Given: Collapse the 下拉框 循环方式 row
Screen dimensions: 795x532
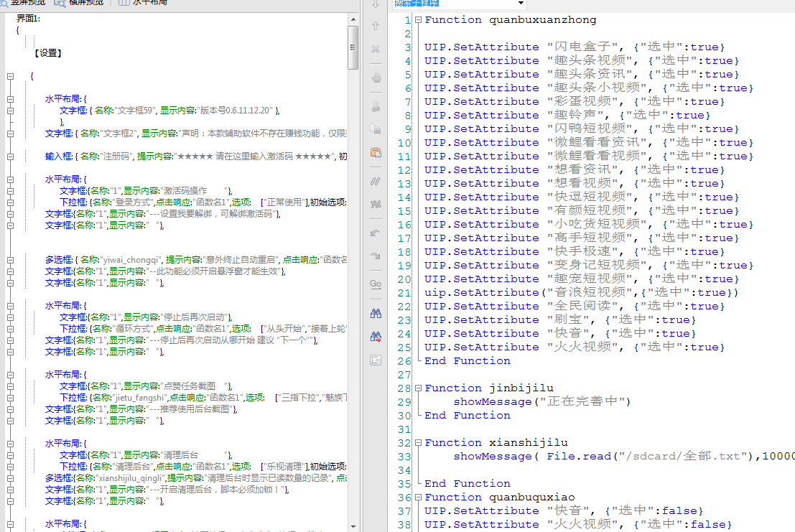Looking at the screenshot, I should click(x=10, y=329).
